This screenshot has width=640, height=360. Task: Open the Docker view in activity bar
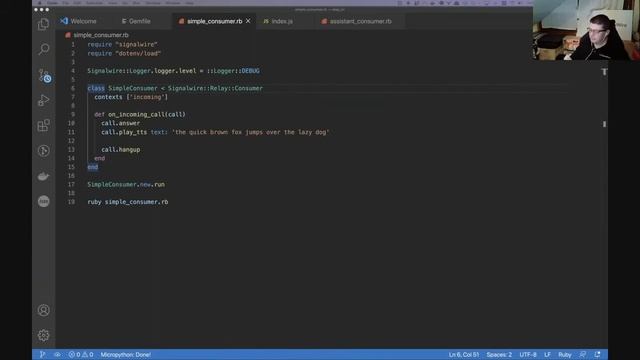43,176
